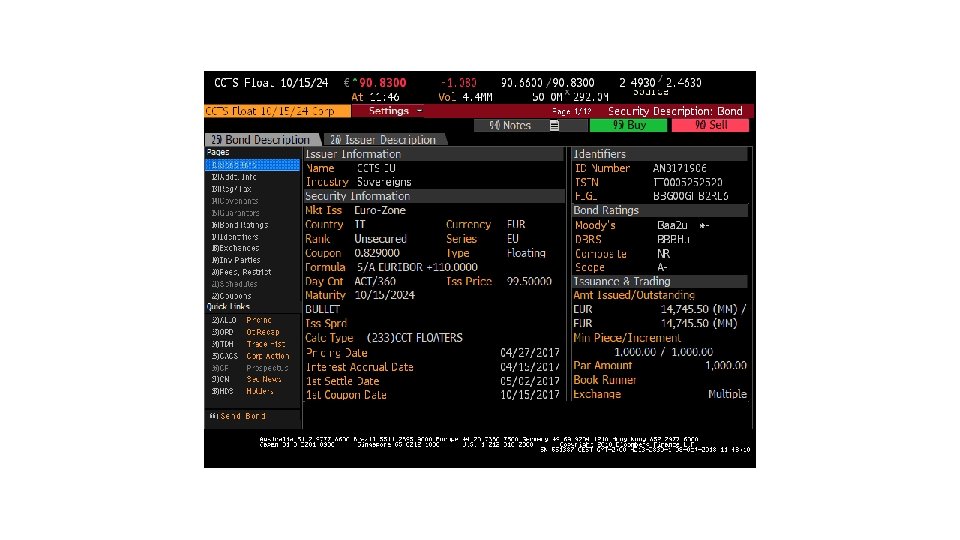Click the CCTS Float 10/15/24 Corp security field
This screenshot has height=540, width=960.
(x=277, y=111)
